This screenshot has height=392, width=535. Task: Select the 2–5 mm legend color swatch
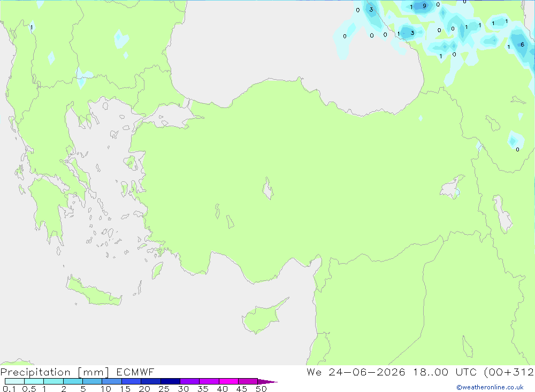point(73,381)
